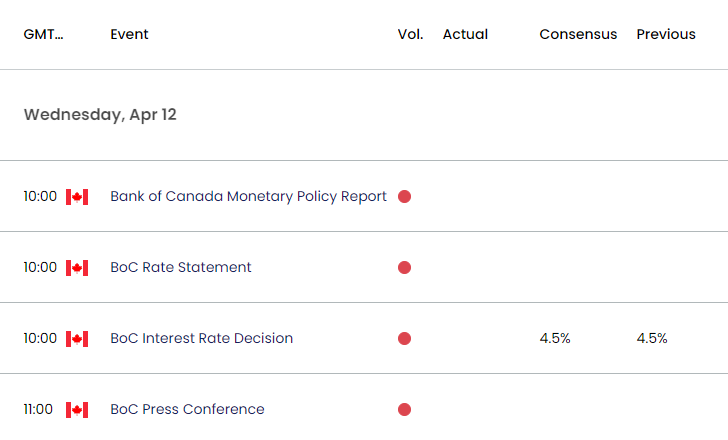Viewport: 728px width, 440px height.
Task: Click red volatility dot for BoC Rate Statement
Action: pos(404,268)
